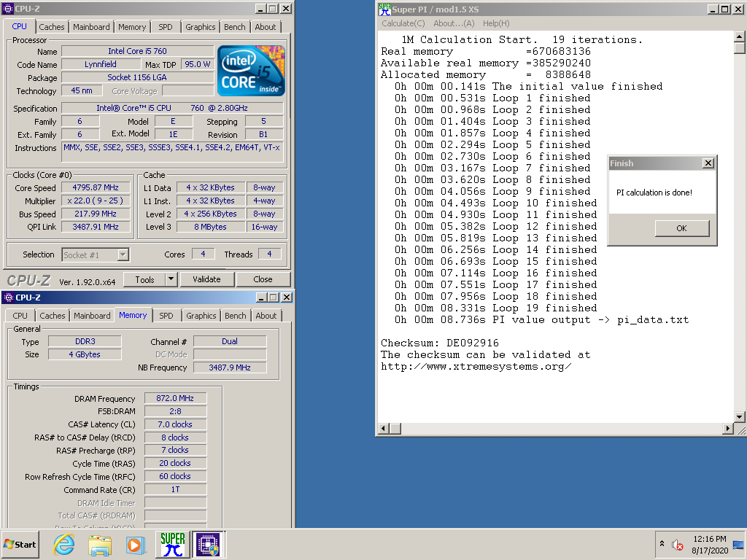Click the DRAM Frequency value 872.0 MHz

[x=175, y=398]
